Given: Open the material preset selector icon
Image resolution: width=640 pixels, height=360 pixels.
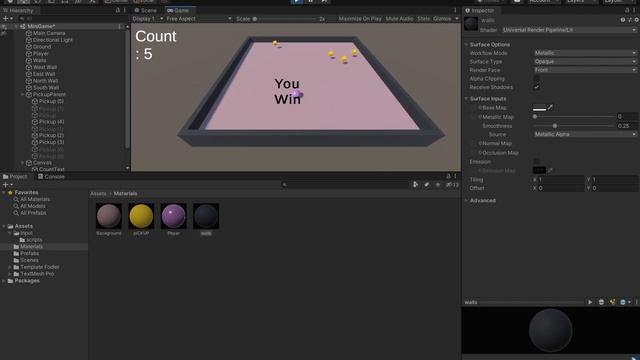Looking at the screenshot, I should point(629,20).
